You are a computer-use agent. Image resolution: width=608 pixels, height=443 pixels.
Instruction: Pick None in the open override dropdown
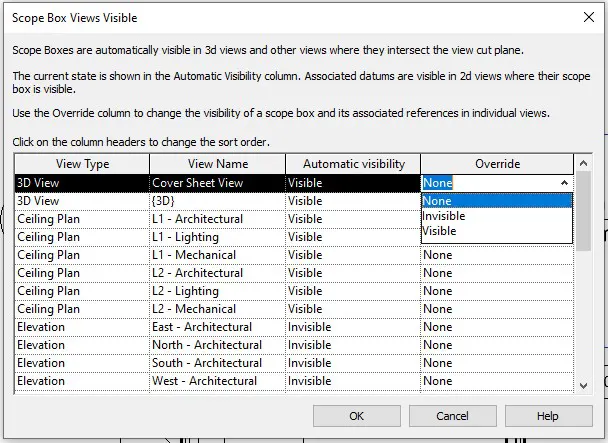click(437, 201)
